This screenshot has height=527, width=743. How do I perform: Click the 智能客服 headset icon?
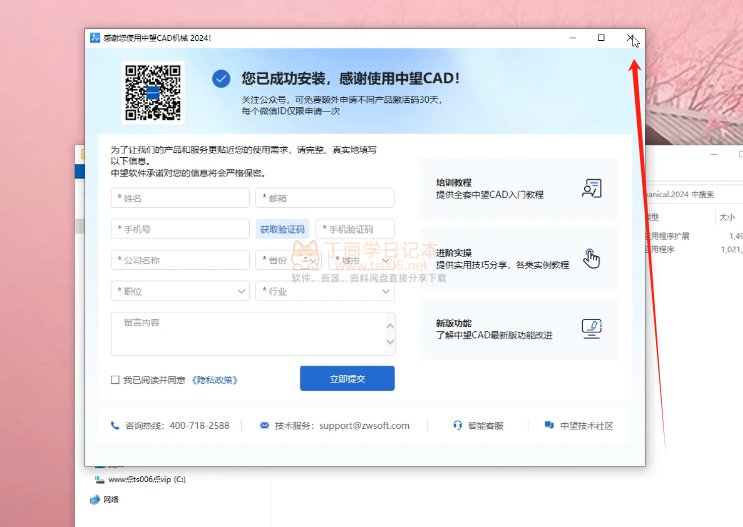tap(457, 425)
